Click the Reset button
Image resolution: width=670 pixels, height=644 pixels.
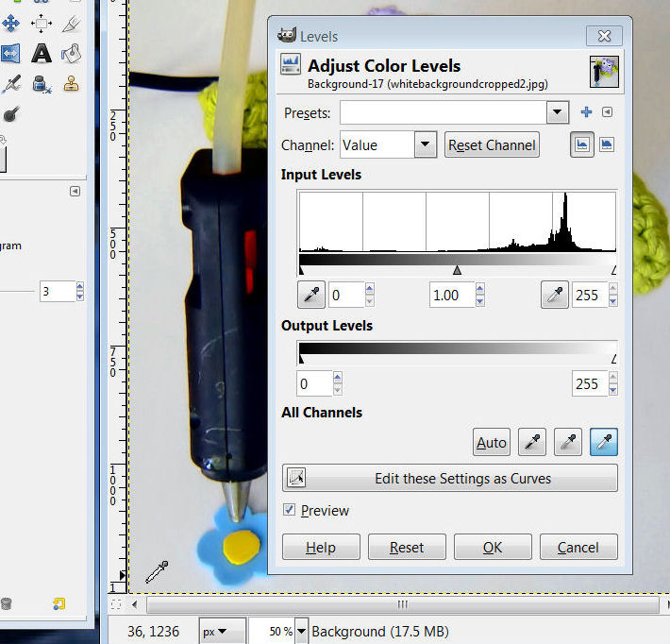coord(407,547)
